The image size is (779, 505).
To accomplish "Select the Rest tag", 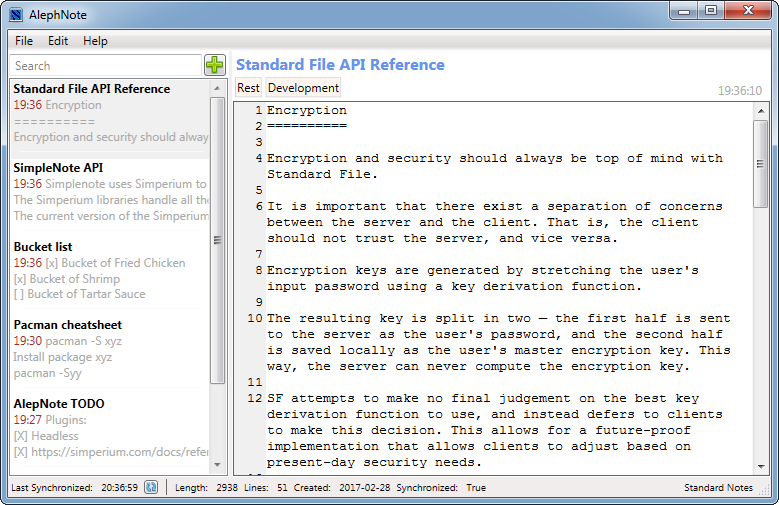I will point(248,88).
